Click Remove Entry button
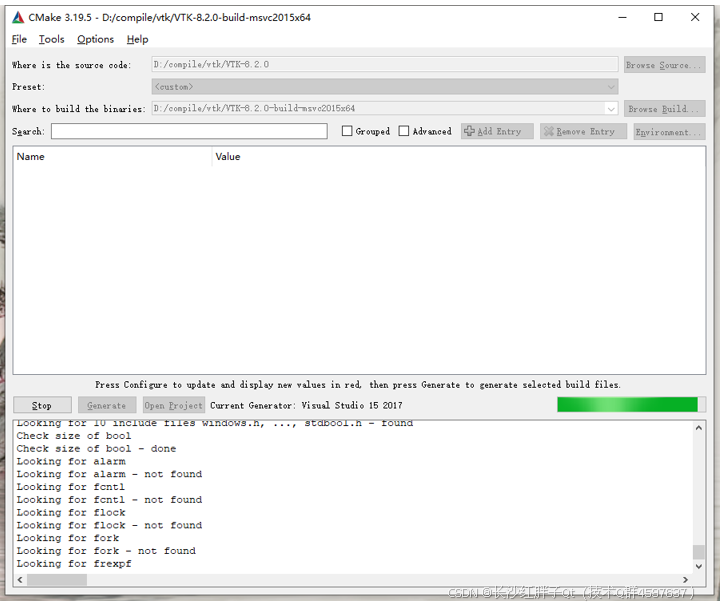Viewport: 721px width, 606px height. 583,131
